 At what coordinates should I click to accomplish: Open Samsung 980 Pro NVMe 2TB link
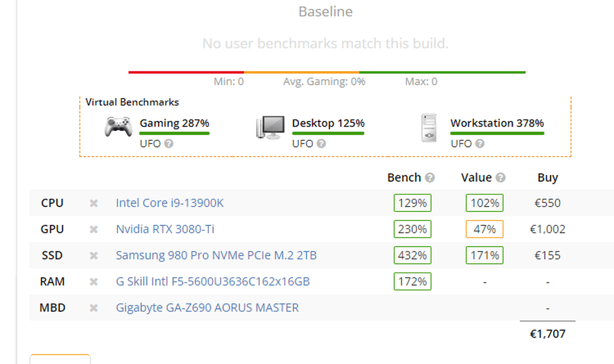click(x=216, y=255)
